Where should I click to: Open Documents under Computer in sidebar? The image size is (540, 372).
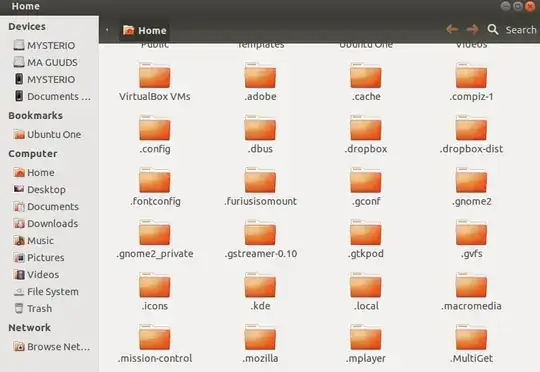point(46,206)
